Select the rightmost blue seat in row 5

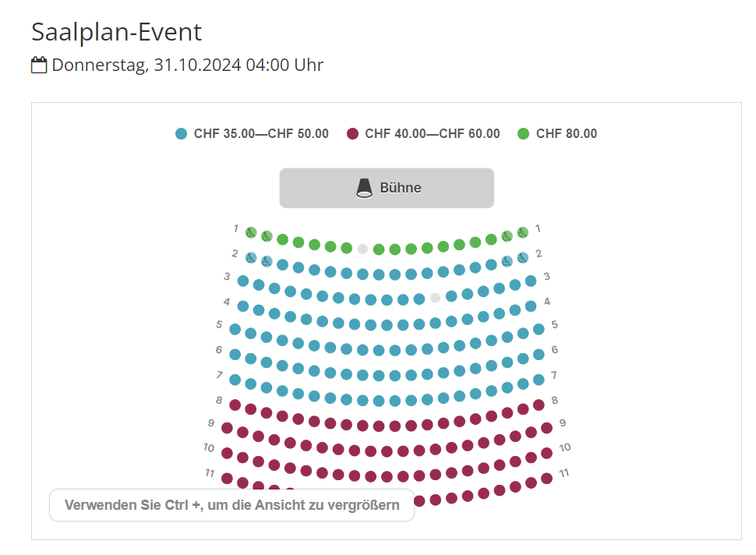(539, 329)
